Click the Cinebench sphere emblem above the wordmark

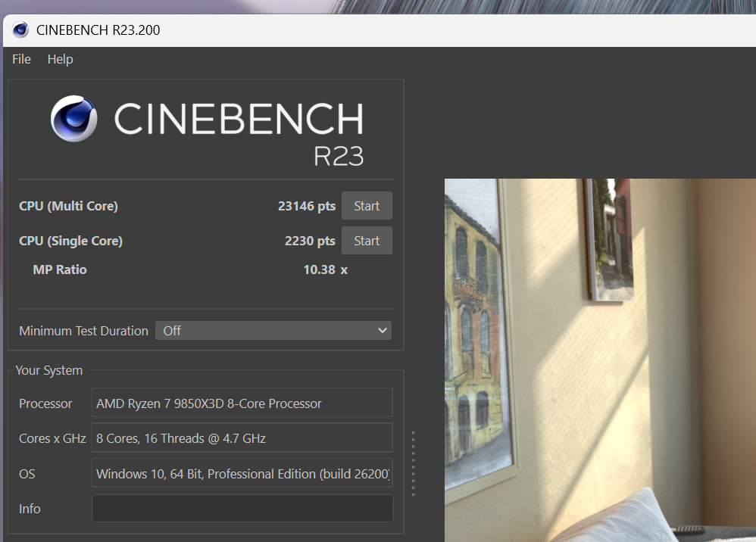tap(73, 119)
